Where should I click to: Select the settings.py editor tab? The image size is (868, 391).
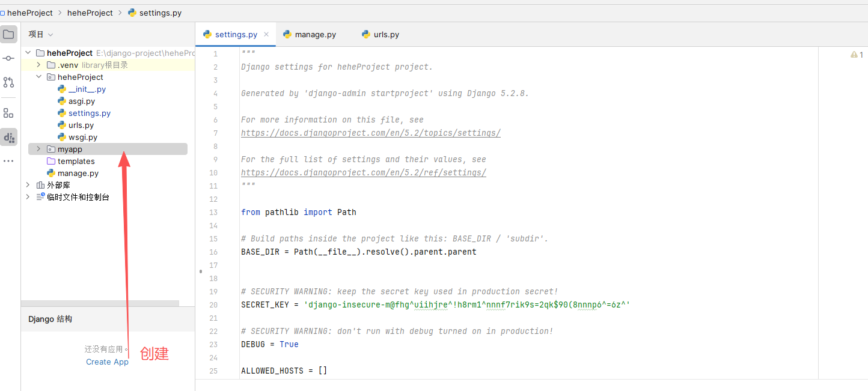coord(236,34)
